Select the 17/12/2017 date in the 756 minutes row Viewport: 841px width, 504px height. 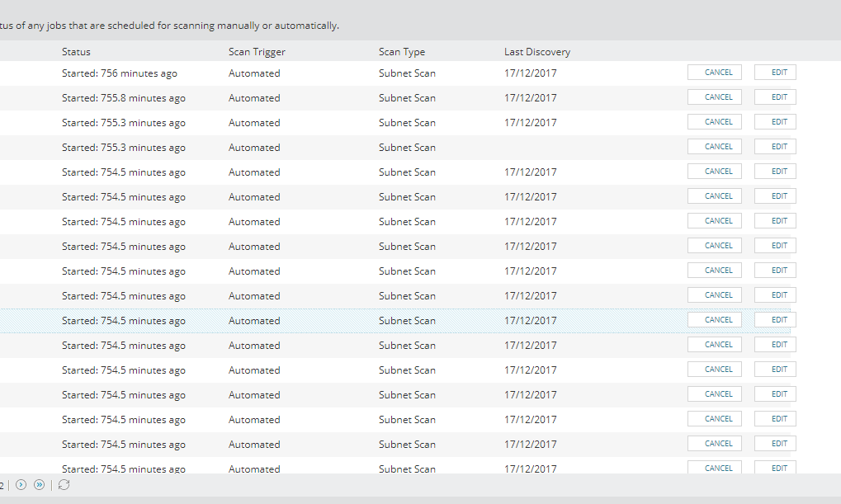[x=531, y=73]
